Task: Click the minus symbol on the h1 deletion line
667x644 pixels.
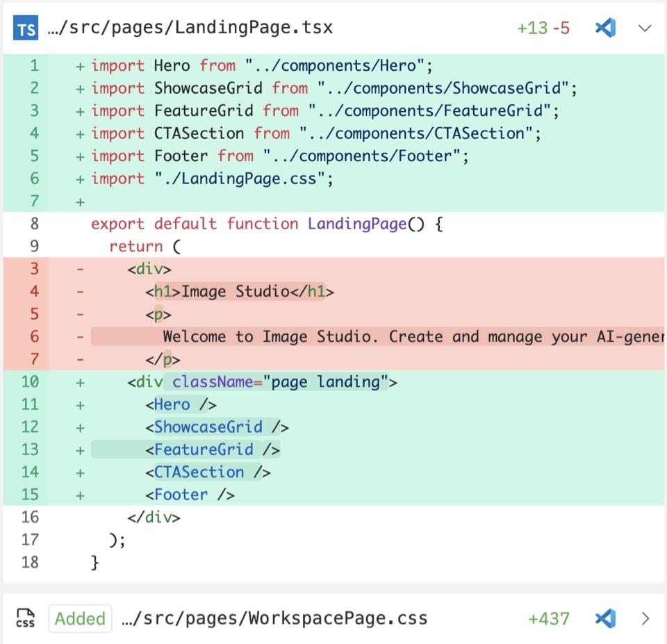Action: (79, 291)
